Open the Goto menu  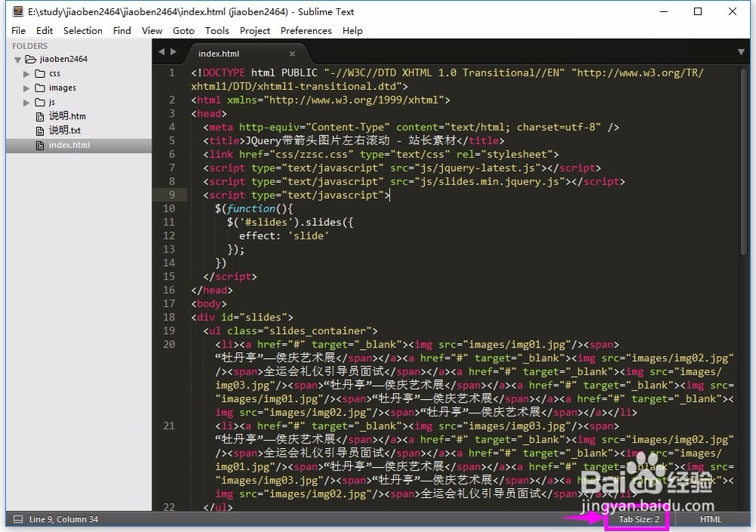[x=183, y=30]
